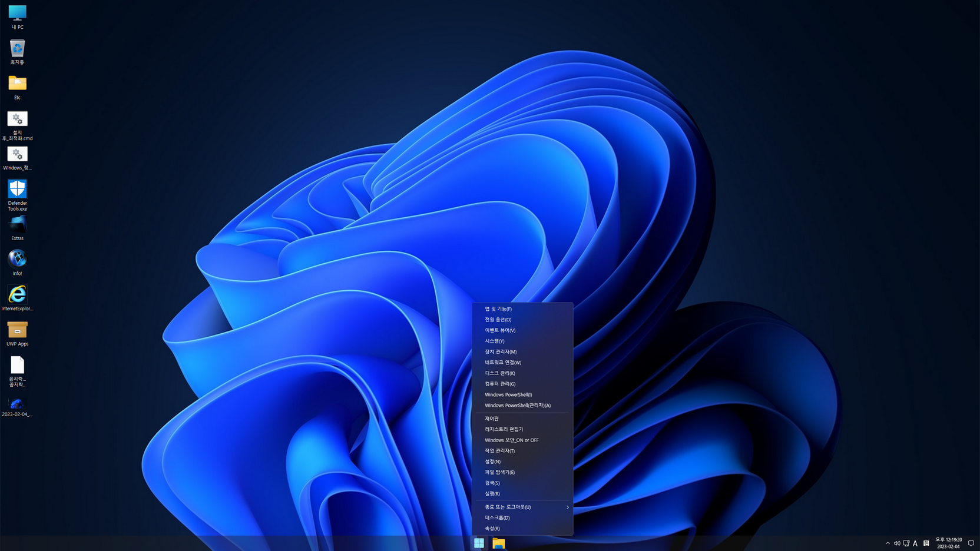The image size is (980, 551).
Task: Click the Korean 한 IME tray icon
Action: (926, 543)
